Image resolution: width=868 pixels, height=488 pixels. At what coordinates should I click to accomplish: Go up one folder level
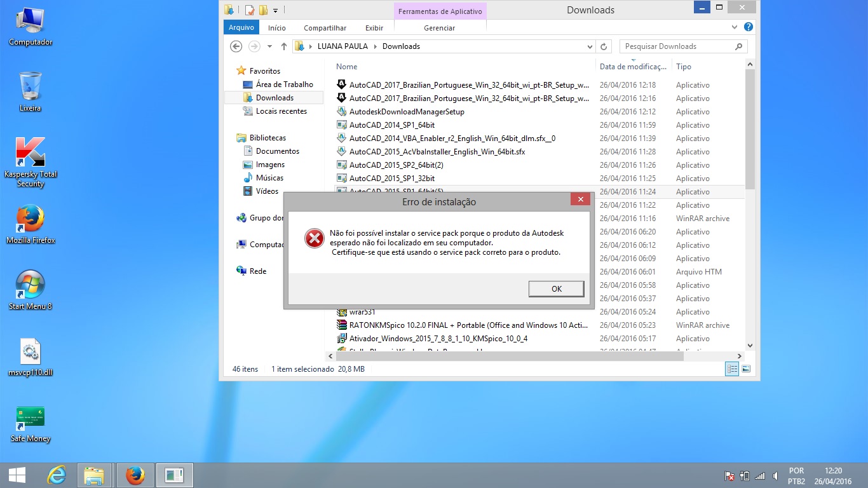(x=283, y=46)
